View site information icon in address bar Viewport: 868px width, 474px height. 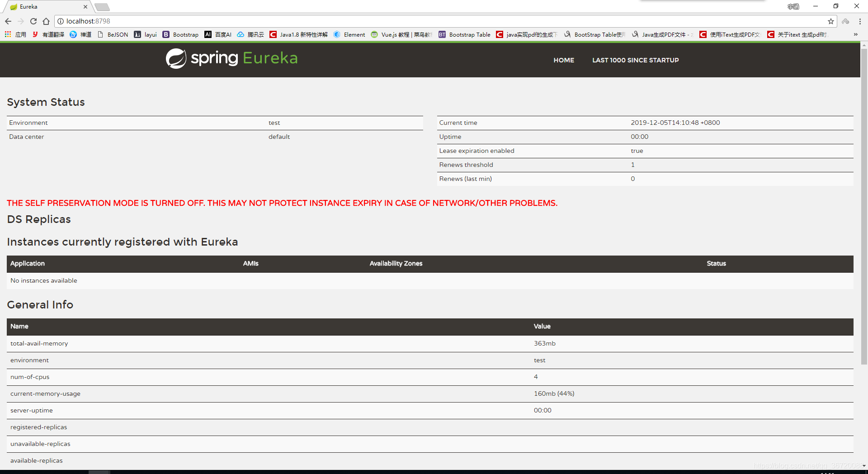point(61,21)
